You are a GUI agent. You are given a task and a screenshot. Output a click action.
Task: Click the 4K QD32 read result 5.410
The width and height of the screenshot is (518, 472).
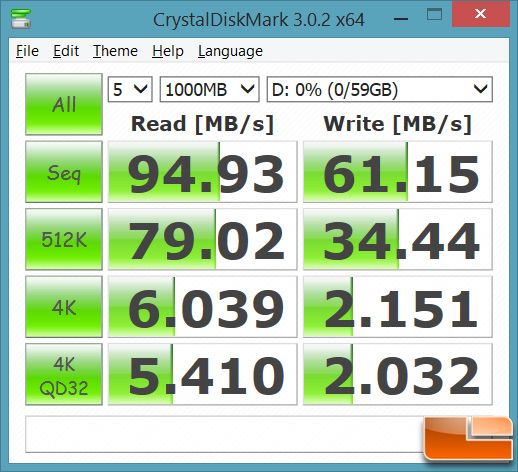(202, 374)
